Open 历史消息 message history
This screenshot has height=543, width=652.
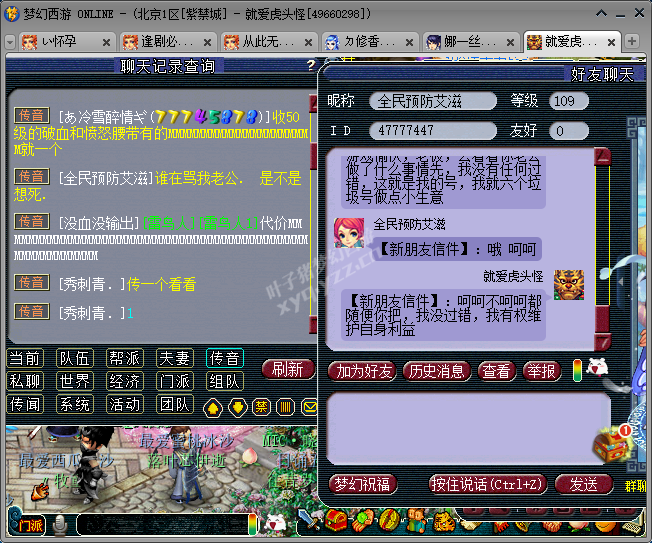(x=436, y=371)
